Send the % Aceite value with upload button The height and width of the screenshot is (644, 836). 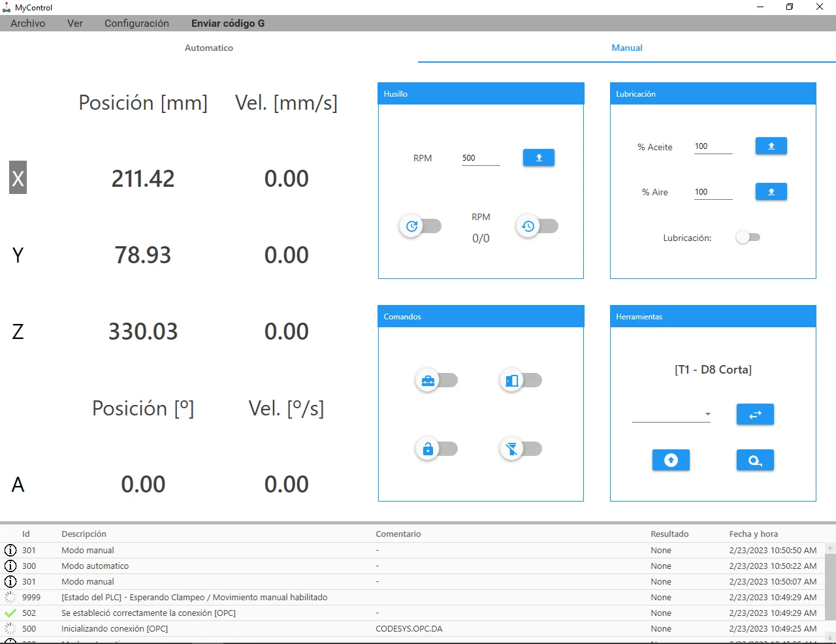click(771, 146)
